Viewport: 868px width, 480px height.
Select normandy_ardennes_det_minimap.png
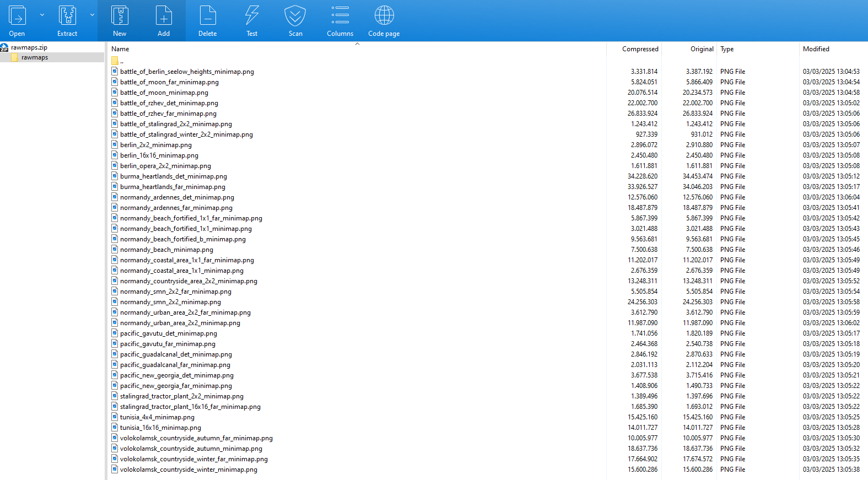[x=177, y=197]
